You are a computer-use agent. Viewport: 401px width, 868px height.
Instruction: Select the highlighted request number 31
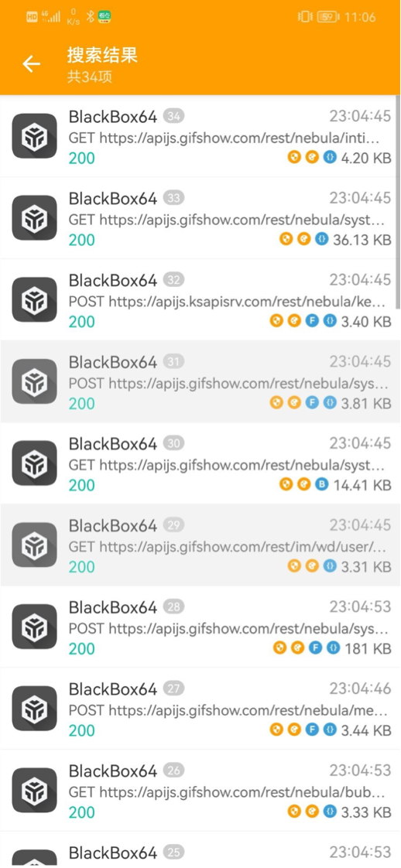point(200,381)
